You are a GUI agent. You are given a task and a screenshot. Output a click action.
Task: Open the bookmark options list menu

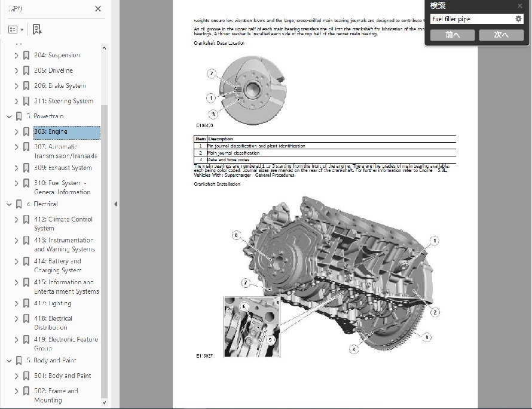[x=16, y=29]
